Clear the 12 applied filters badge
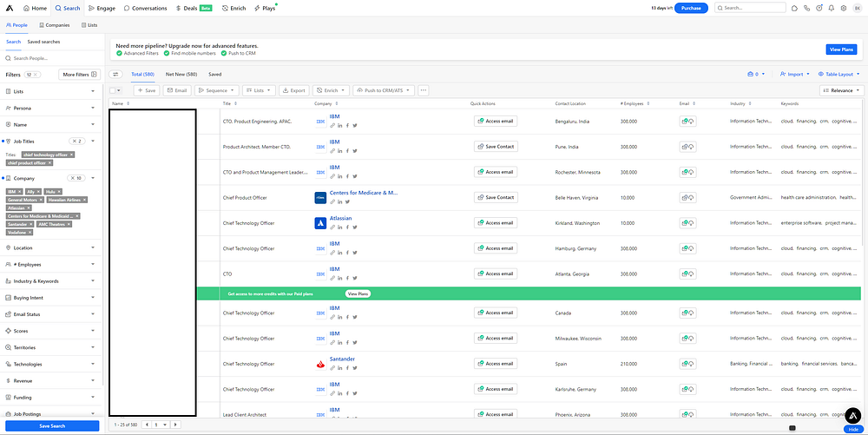This screenshot has width=868, height=435. (36, 75)
